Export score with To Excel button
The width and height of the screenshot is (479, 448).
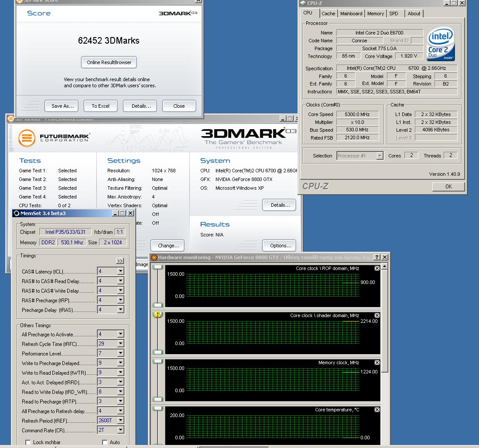(100, 106)
